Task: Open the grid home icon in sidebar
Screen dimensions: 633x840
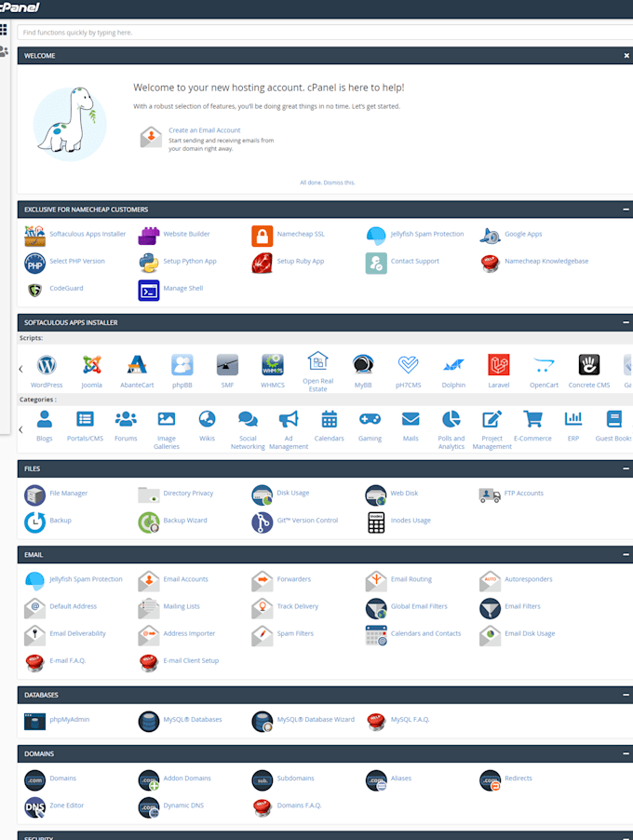Action: point(3,30)
